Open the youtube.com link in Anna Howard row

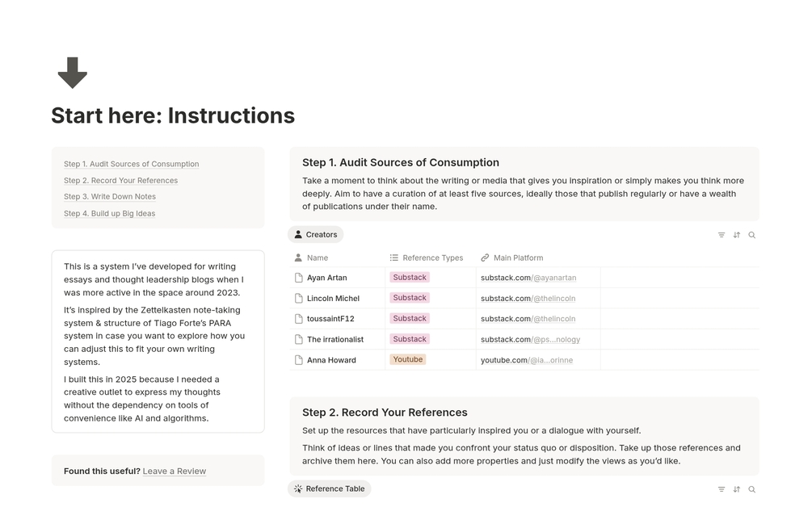(527, 360)
